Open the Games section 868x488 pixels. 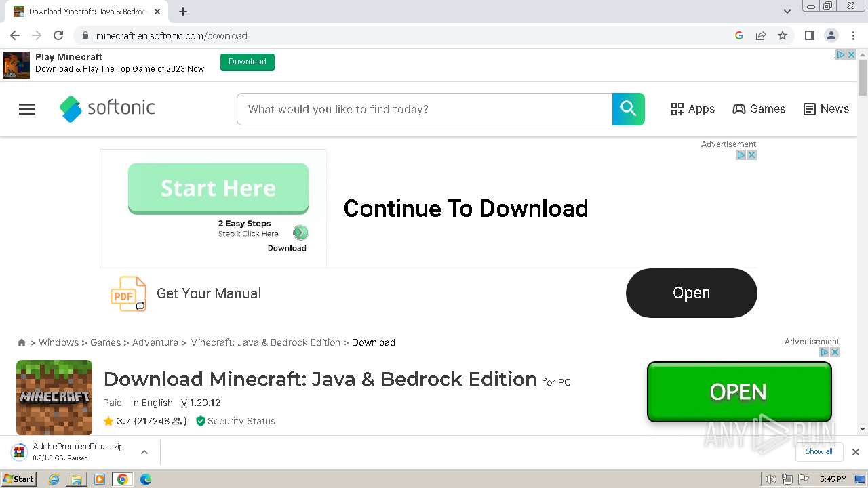pos(759,109)
